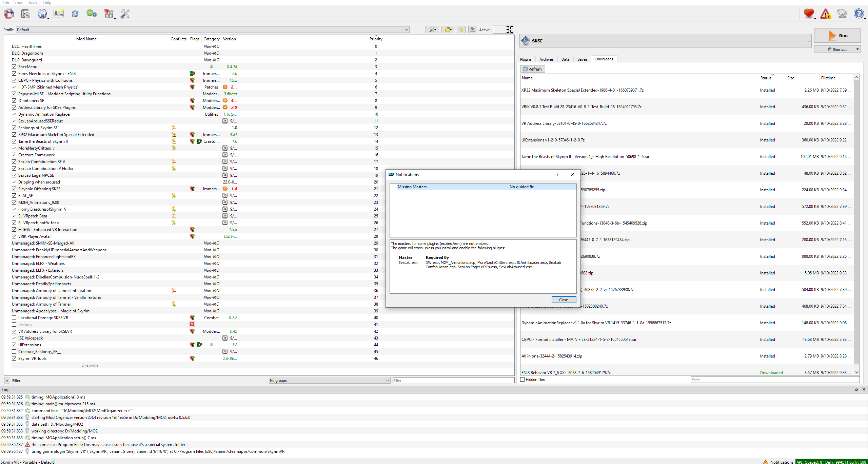Open the Change Game instance manager icon

(9, 14)
